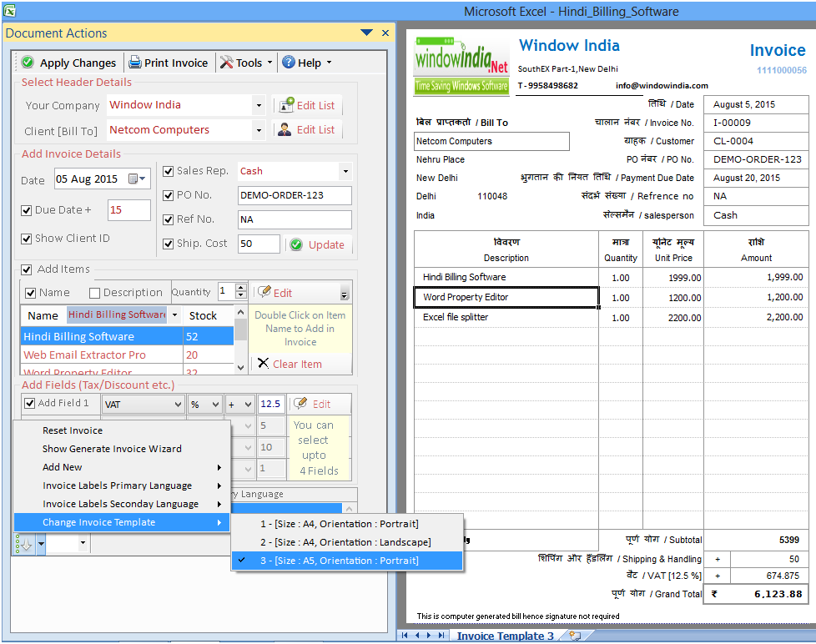816x644 pixels.
Task: Open the item Name filter dropdown
Action: coord(175,314)
